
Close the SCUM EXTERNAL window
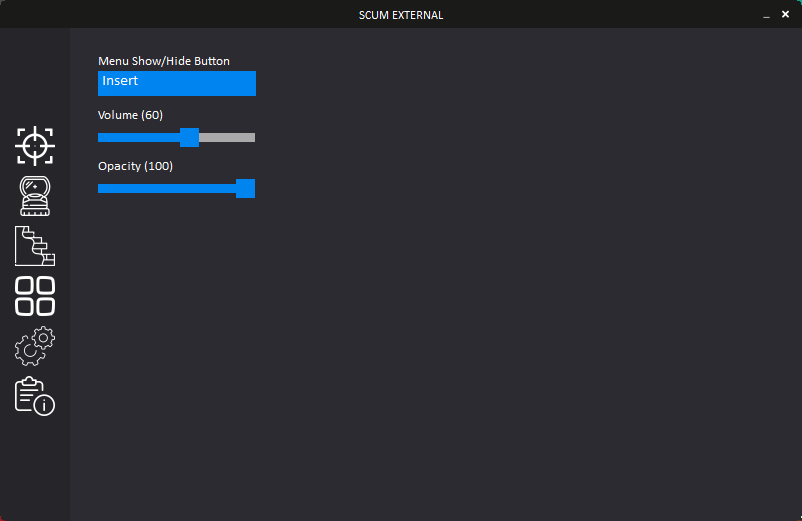pyautogui.click(x=785, y=14)
